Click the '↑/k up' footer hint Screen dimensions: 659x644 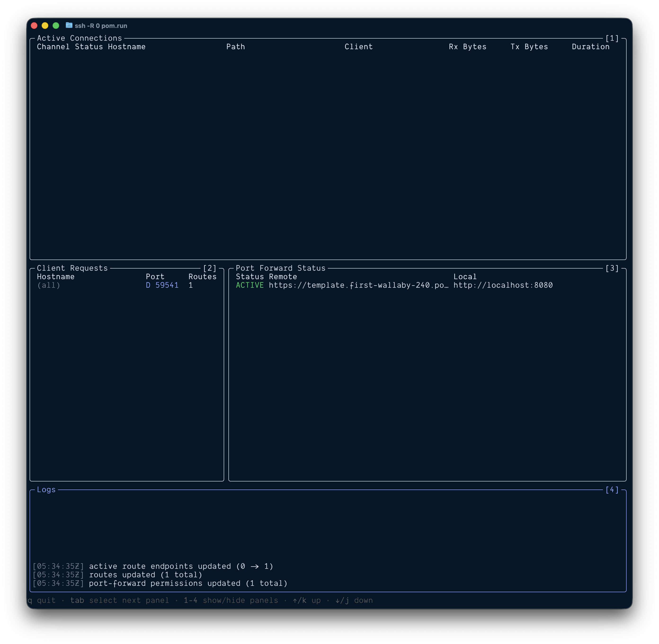tap(307, 600)
